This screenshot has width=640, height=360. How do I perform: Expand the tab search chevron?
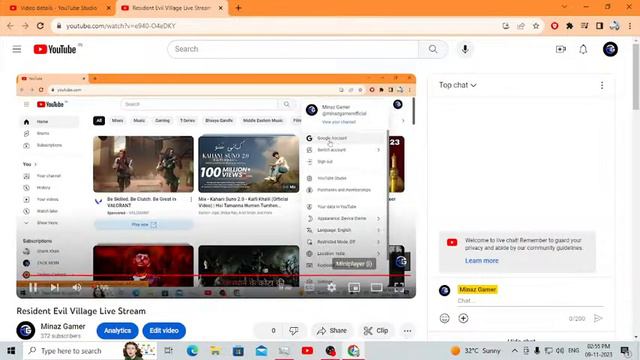pos(564,7)
